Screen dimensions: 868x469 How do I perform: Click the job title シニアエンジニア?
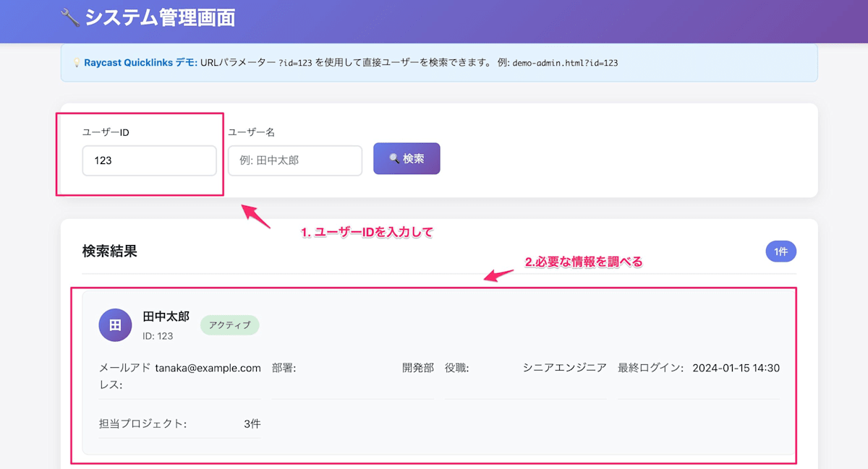tap(565, 368)
